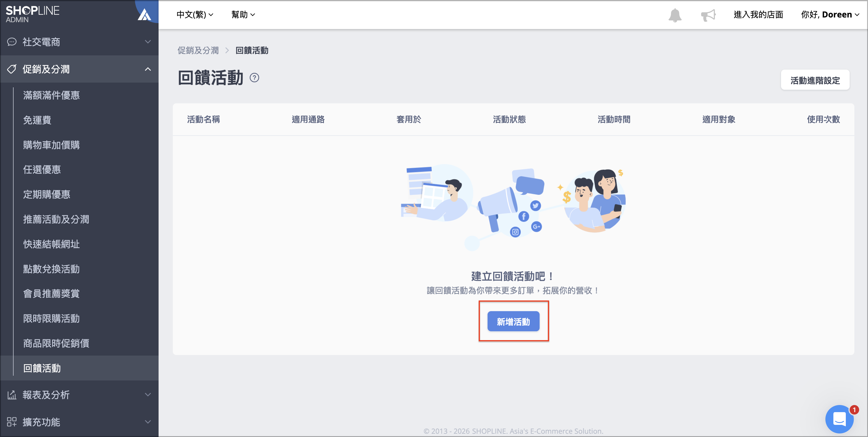Open 商品限時促銷價 menu item
This screenshot has width=868, height=437.
pyautogui.click(x=56, y=343)
